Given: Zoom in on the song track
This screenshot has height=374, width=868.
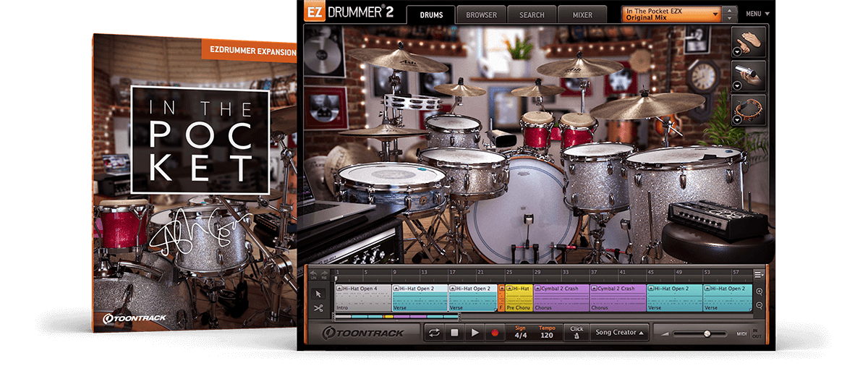Looking at the screenshot, I should (759, 292).
